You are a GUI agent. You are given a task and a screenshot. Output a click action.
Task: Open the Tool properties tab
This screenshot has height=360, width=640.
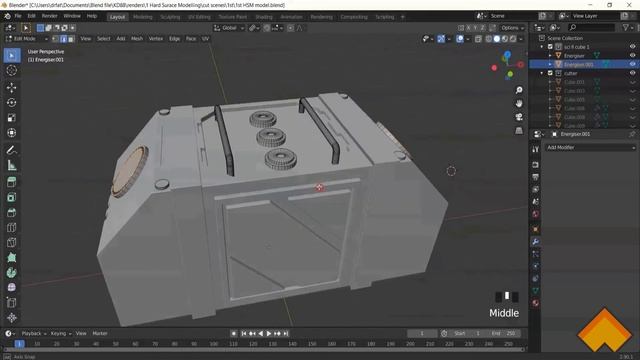click(x=536, y=149)
